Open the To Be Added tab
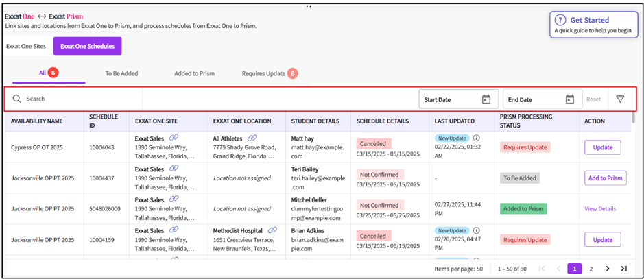Screen dimensions: 644x279 pos(121,74)
